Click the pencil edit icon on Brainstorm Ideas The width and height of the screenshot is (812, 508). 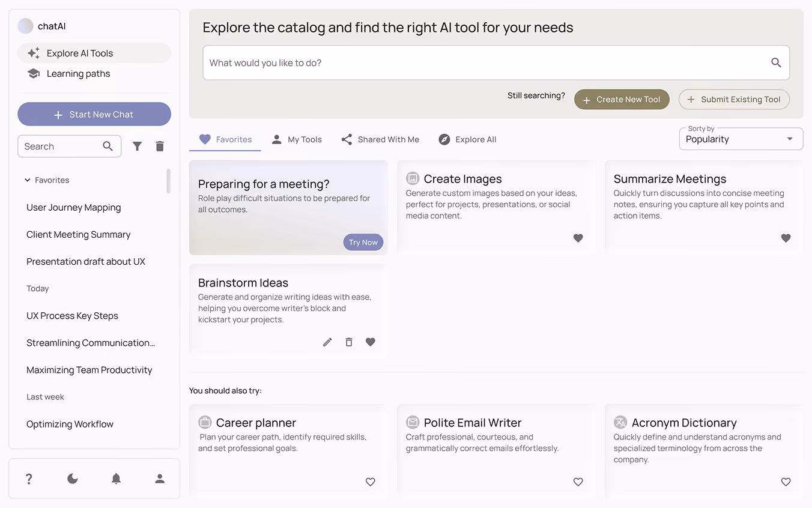point(327,342)
